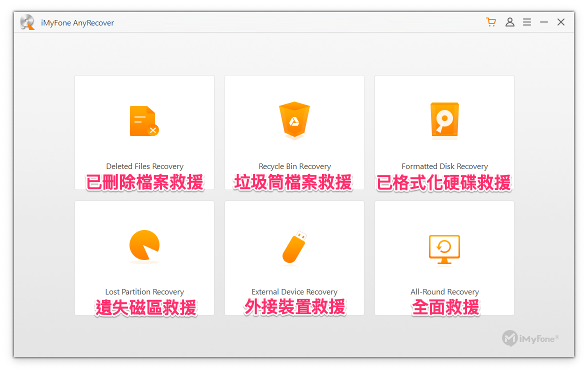Select the Recycle Bin Recovery label

pos(295,166)
